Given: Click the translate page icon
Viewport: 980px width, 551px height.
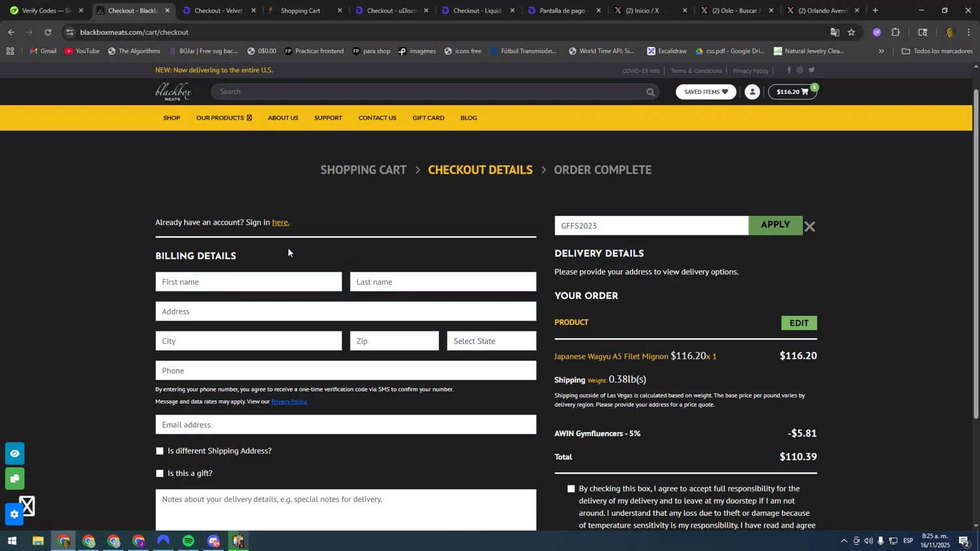Looking at the screenshot, I should (x=834, y=32).
